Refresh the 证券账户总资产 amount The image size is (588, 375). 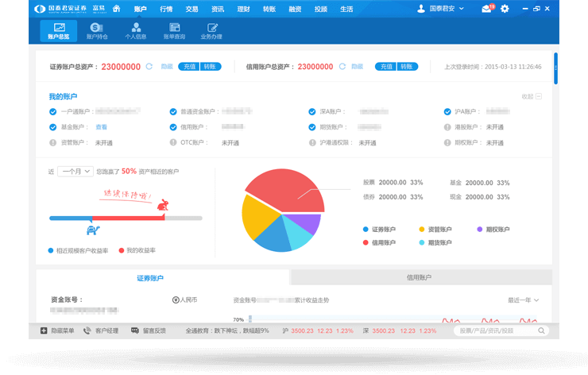(x=149, y=67)
